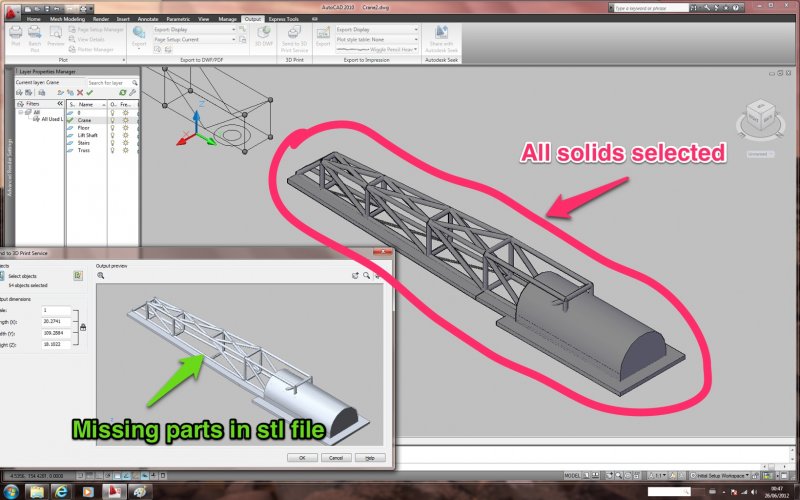Switch to the Insert ribbon tab
This screenshot has width=800, height=500.
pyautogui.click(x=123, y=19)
